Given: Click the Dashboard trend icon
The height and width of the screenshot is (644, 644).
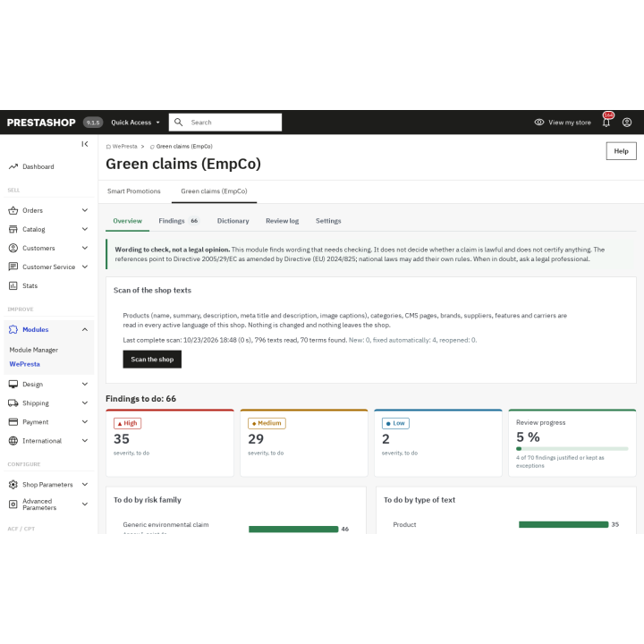Looking at the screenshot, I should point(13,166).
